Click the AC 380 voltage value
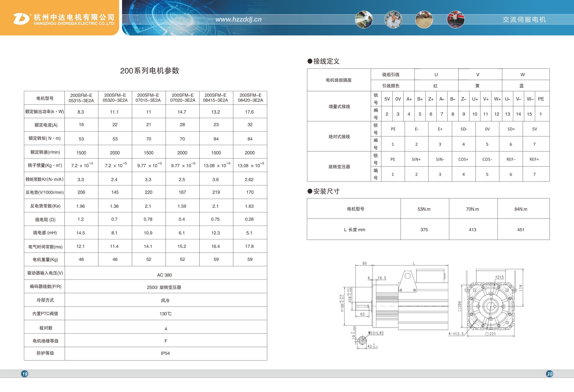This screenshot has height=392, width=574. (164, 275)
